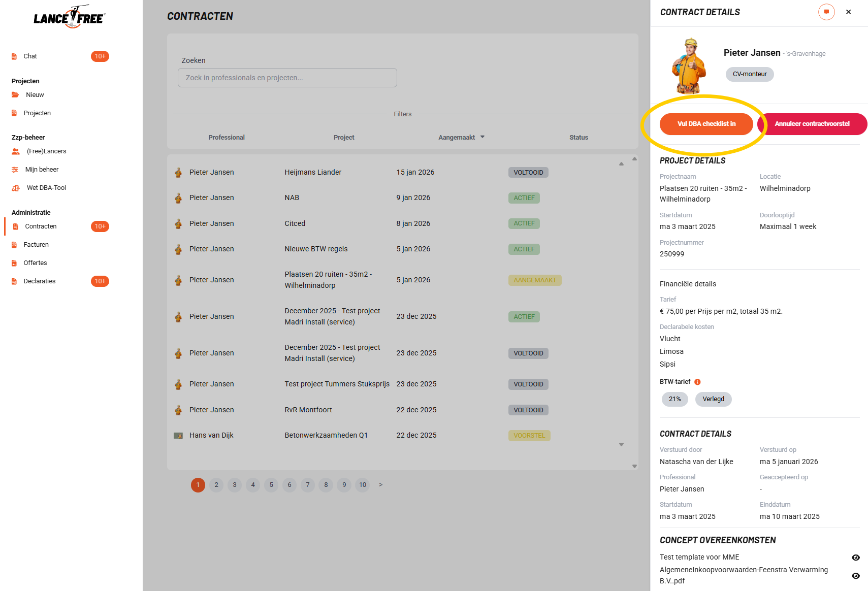Open (Free)Lancers people icon in sidebar

pyautogui.click(x=16, y=151)
